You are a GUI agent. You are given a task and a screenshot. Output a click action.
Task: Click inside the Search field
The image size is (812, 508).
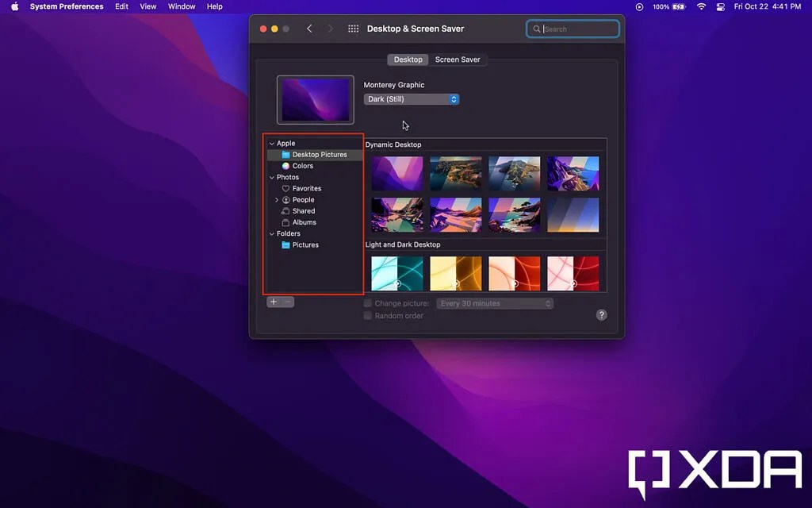(573, 28)
